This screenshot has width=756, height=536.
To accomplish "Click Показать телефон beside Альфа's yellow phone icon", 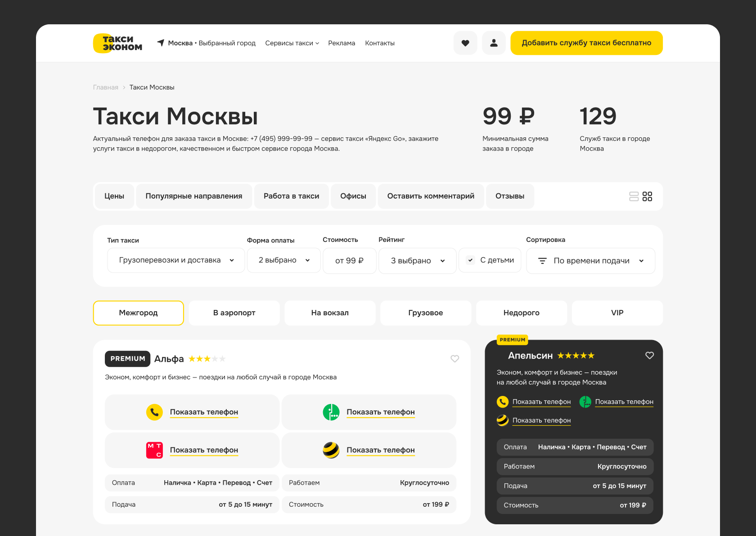I will [204, 412].
